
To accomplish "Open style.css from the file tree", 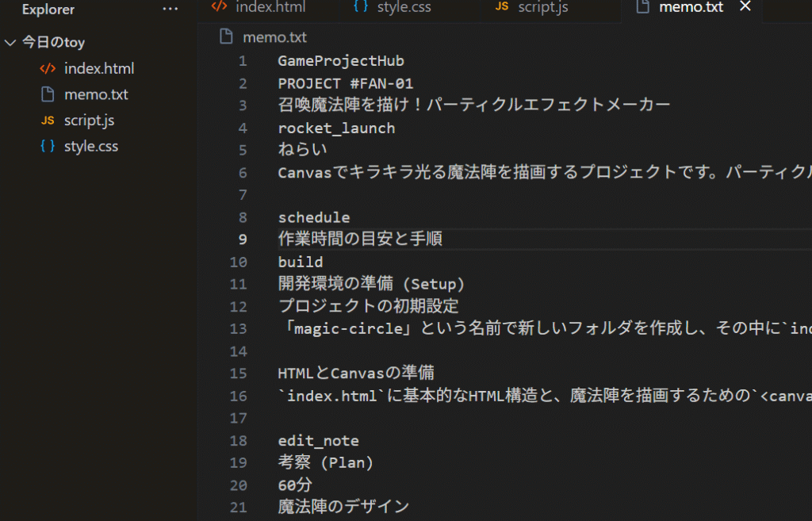I will pyautogui.click(x=90, y=147).
